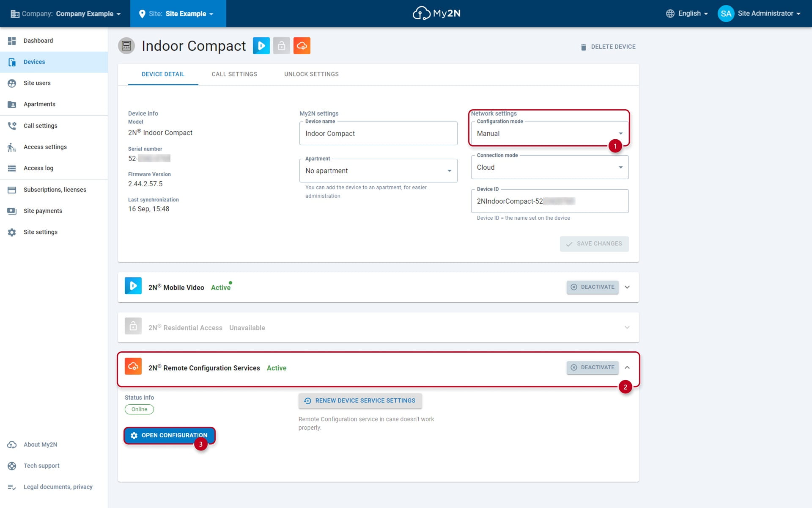Click the grey lock icon beside title
This screenshot has height=508, width=812.
pos(282,46)
